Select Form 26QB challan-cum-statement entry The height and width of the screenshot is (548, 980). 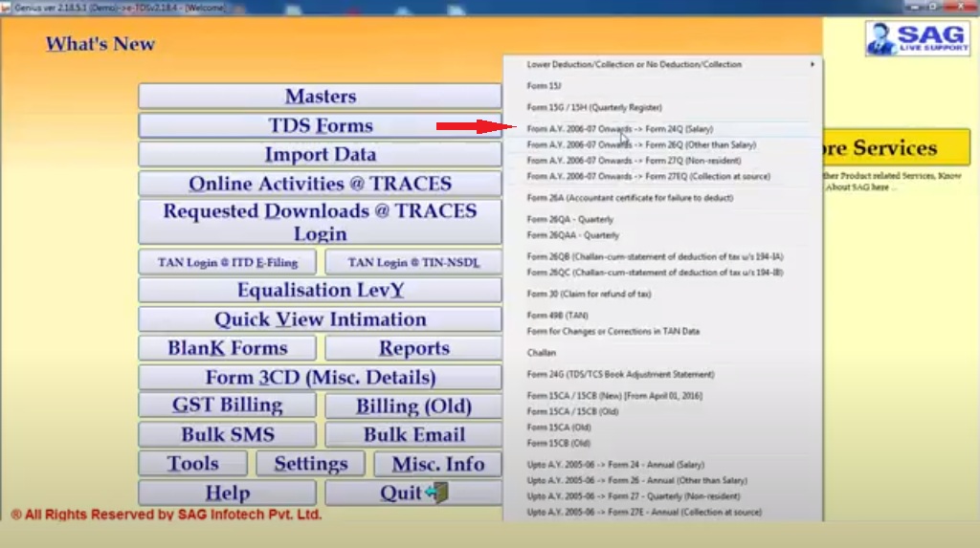click(655, 257)
